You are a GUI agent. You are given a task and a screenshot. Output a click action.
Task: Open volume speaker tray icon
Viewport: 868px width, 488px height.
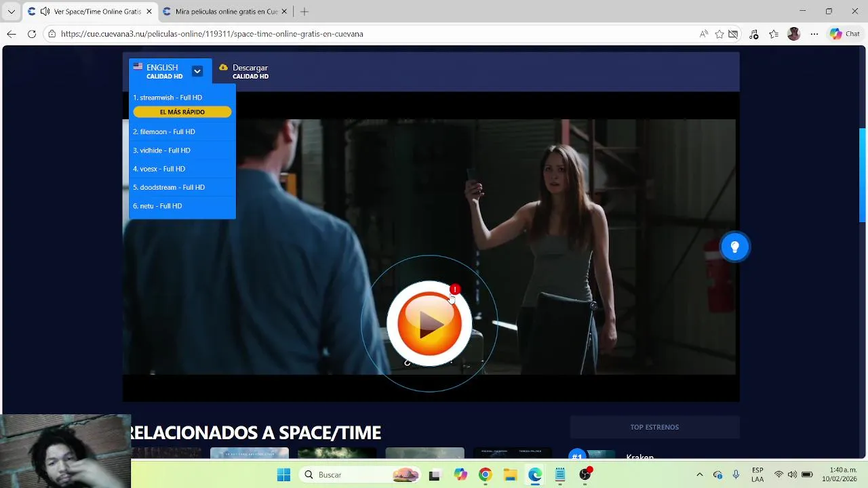tap(792, 474)
